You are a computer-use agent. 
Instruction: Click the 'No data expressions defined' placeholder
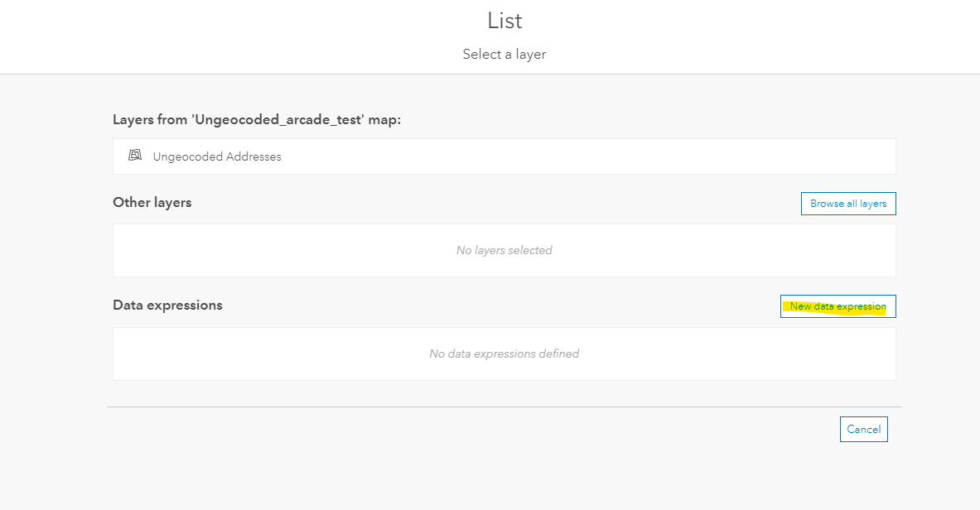504,354
